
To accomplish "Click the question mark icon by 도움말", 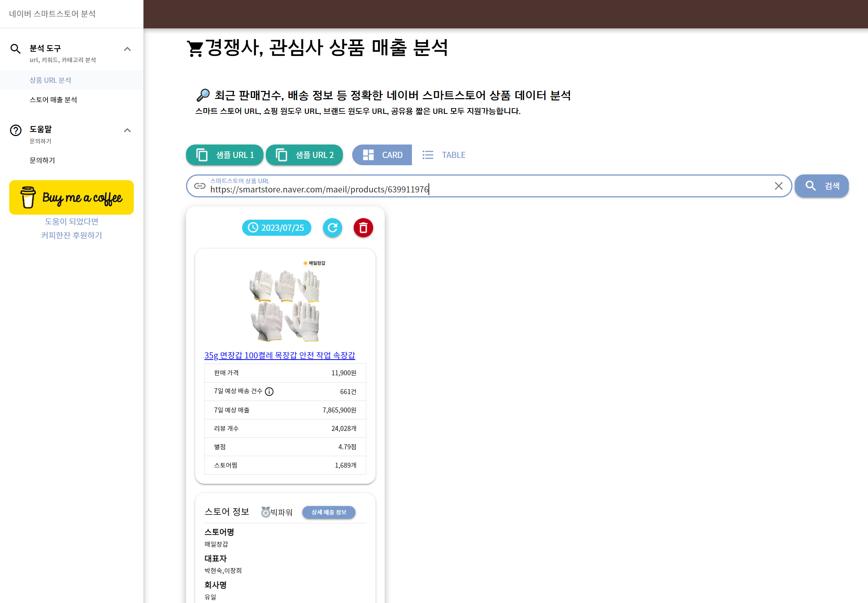I will tap(15, 130).
